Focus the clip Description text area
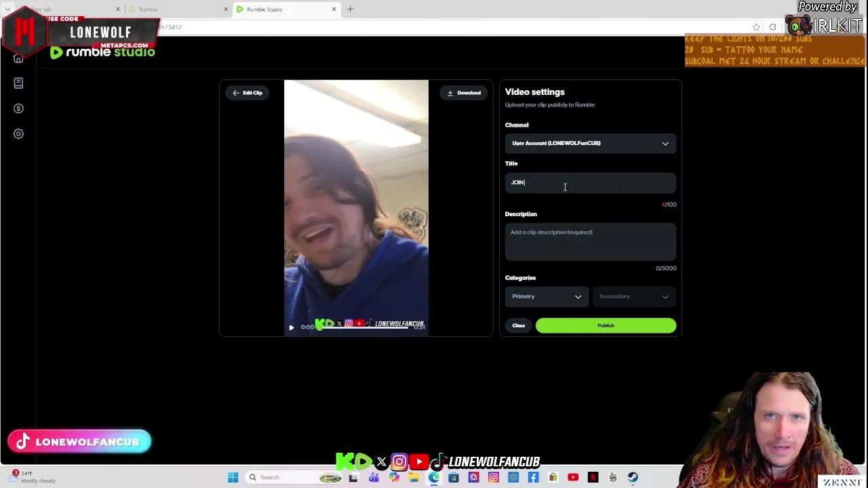Screen dimensions: 868x488 [x=590, y=242]
